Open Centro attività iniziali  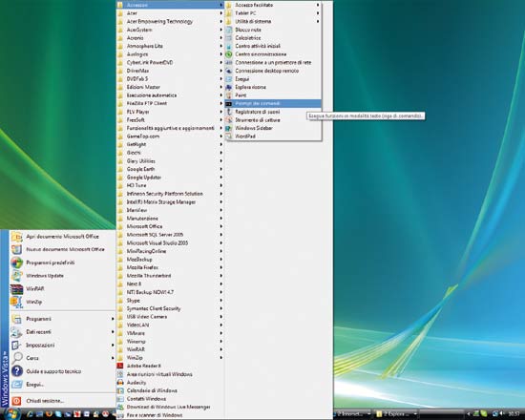(x=273, y=46)
